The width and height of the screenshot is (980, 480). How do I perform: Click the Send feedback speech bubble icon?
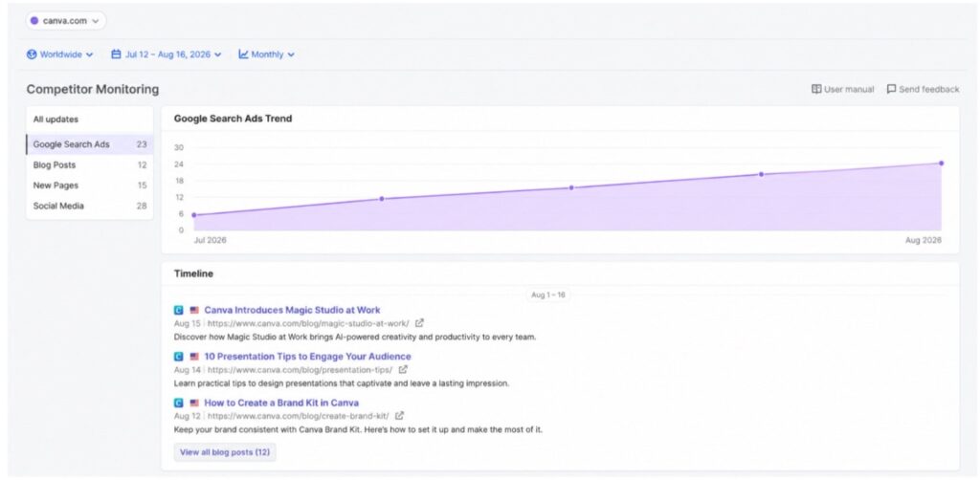891,89
